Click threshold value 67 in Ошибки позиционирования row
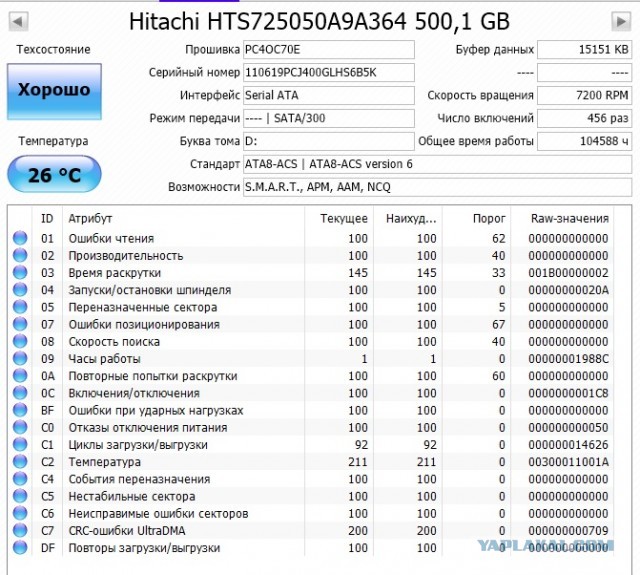The height and width of the screenshot is (575, 640). [x=499, y=324]
